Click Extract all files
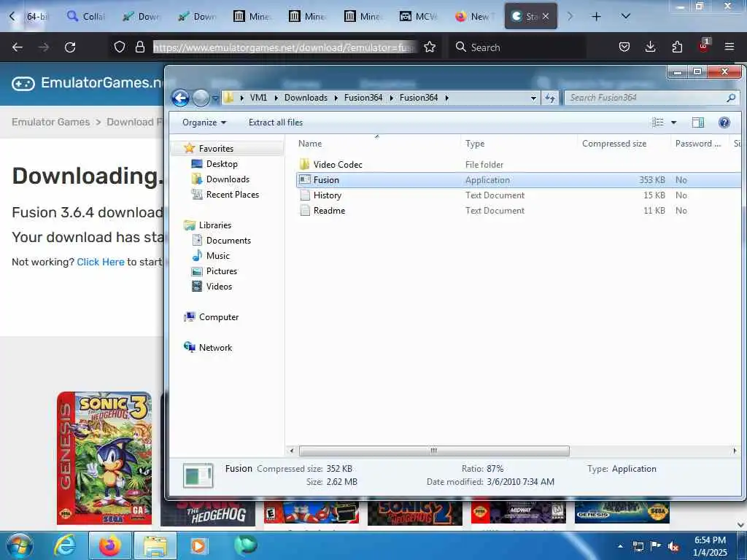 [x=275, y=122]
